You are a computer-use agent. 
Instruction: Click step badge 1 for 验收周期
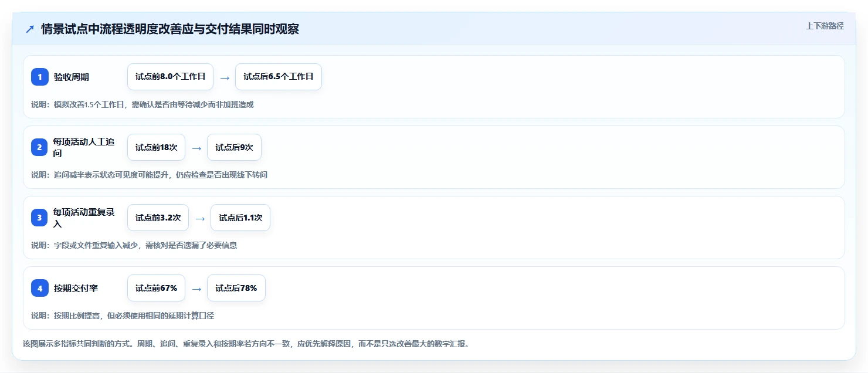40,77
